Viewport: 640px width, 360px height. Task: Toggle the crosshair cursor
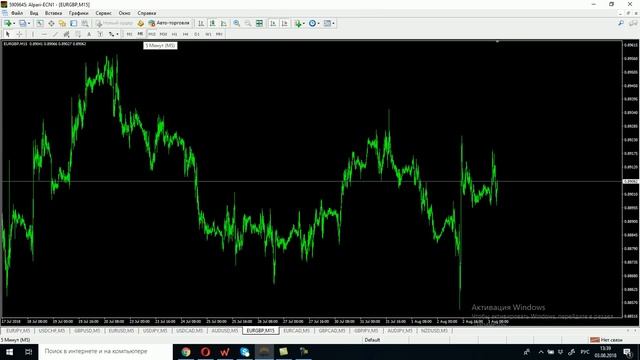(x=19, y=34)
